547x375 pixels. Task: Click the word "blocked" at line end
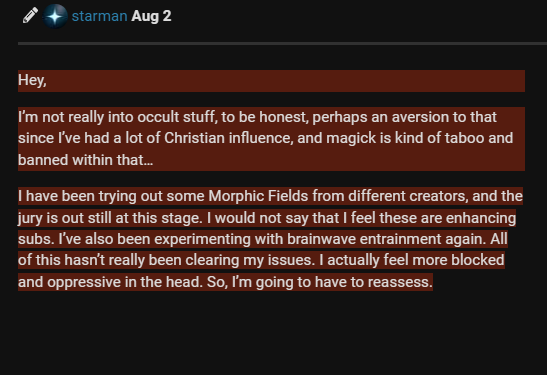click(x=478, y=260)
